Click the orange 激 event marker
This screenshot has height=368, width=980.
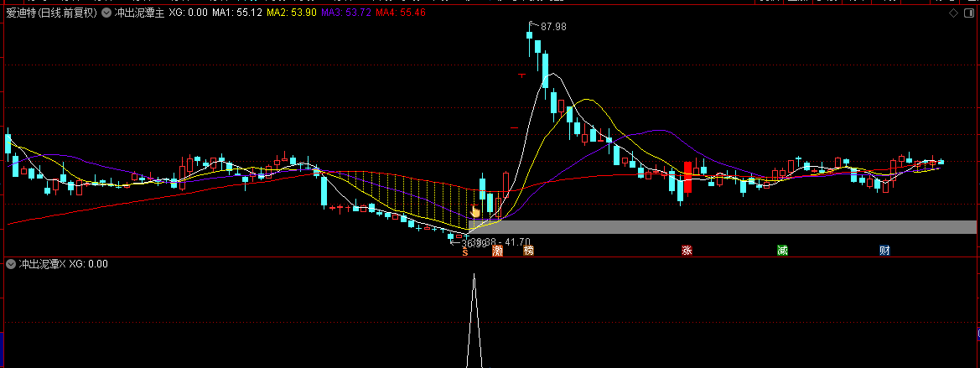tap(497, 251)
